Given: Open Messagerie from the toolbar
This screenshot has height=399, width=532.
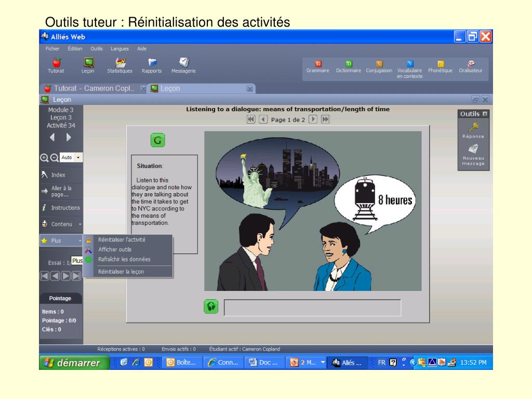Looking at the screenshot, I should point(183,65).
